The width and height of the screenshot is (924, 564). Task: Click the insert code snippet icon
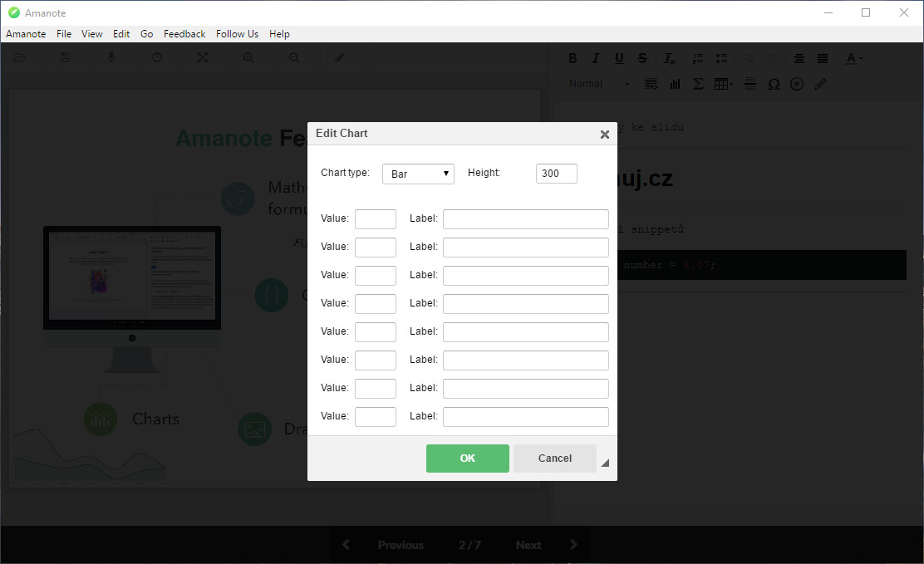click(651, 84)
